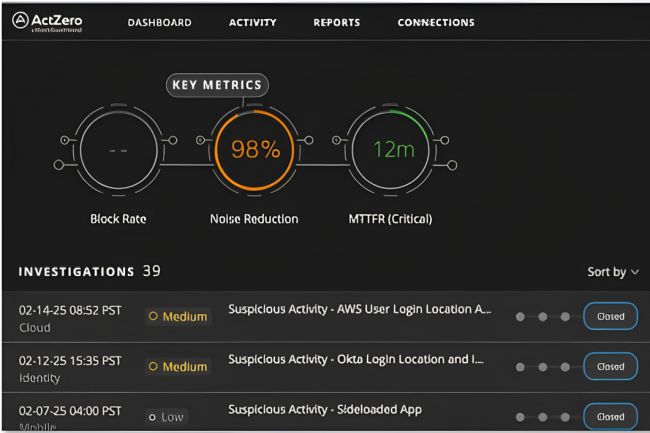Switch to the Activity tab
This screenshot has height=433, width=650.
coord(253,22)
